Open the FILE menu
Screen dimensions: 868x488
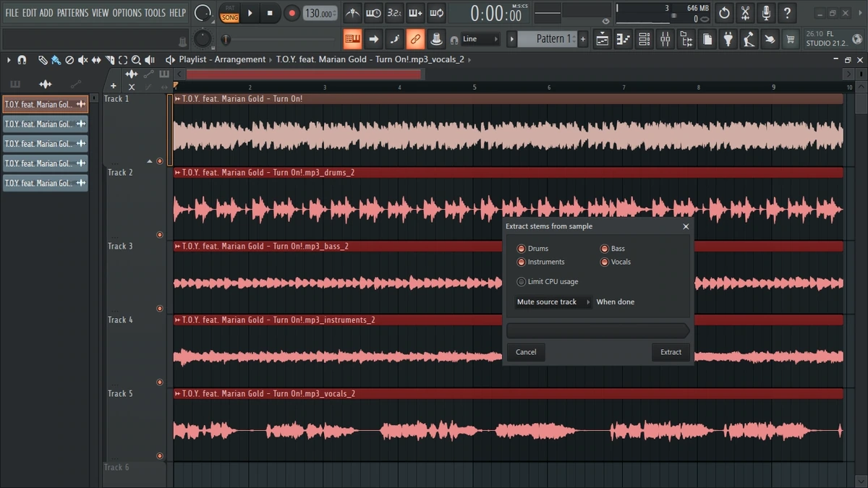click(12, 13)
